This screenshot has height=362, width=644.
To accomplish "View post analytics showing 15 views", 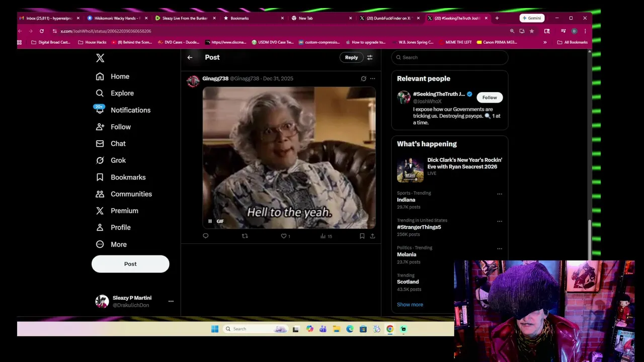I will (x=326, y=236).
